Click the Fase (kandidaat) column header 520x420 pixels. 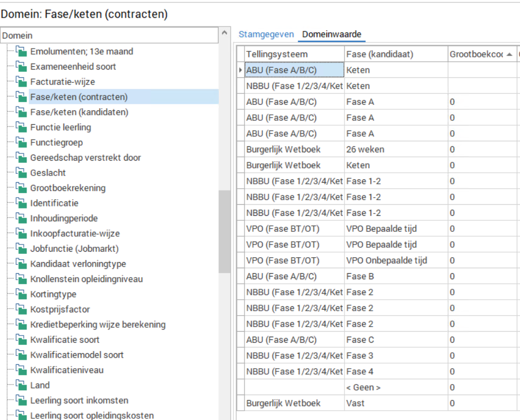point(380,54)
